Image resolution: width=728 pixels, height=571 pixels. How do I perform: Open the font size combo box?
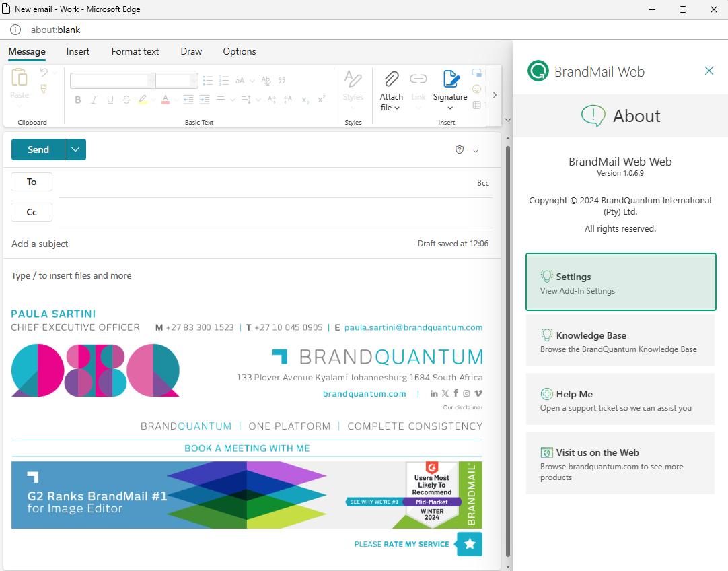[x=177, y=81]
